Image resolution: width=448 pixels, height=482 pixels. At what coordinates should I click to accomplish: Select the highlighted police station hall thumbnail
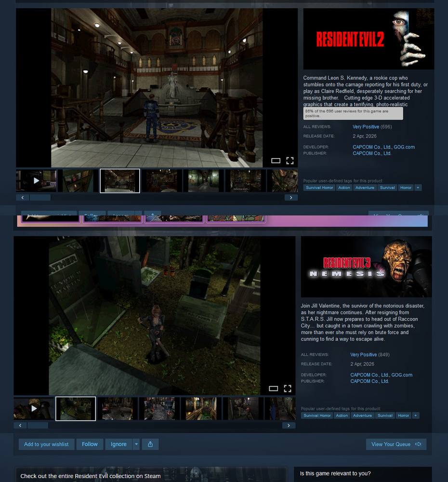120,181
